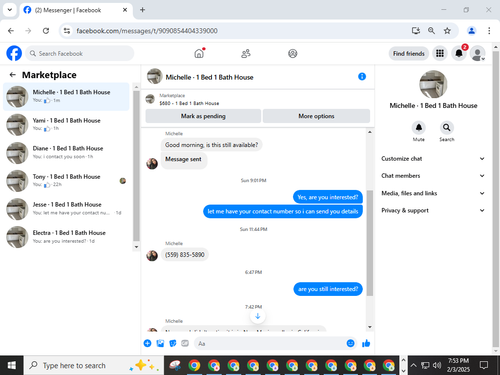Open Chrome three-dot menu
The image size is (500, 375).
[x=489, y=31]
